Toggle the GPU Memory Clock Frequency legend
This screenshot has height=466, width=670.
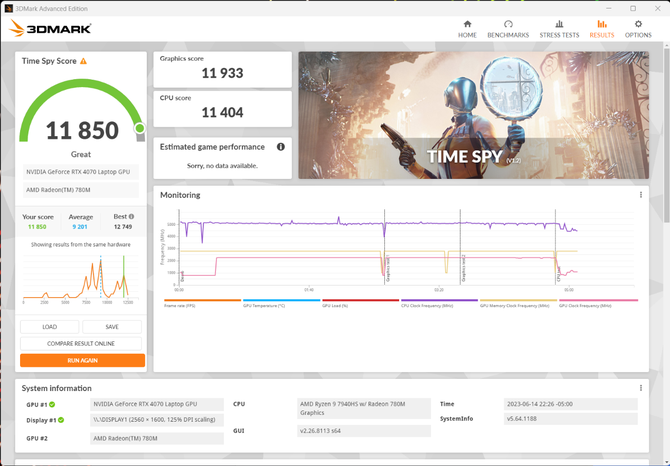pos(518,303)
